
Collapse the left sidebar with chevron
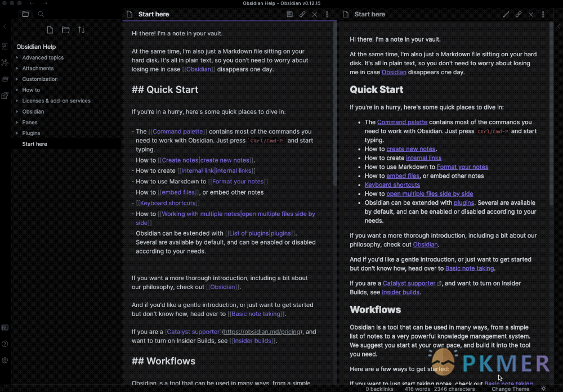5,26
